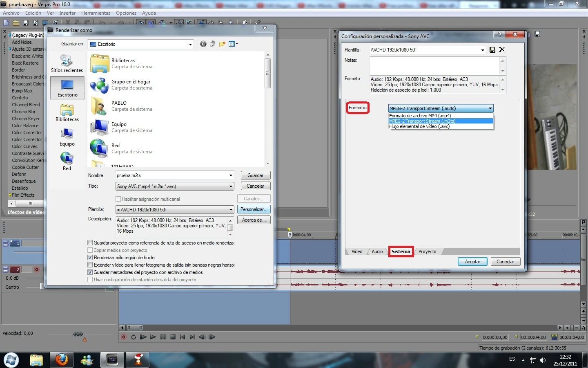The image size is (588, 368).
Task: Click Cancelar in the Renderizar como dialog
Action: [256, 186]
